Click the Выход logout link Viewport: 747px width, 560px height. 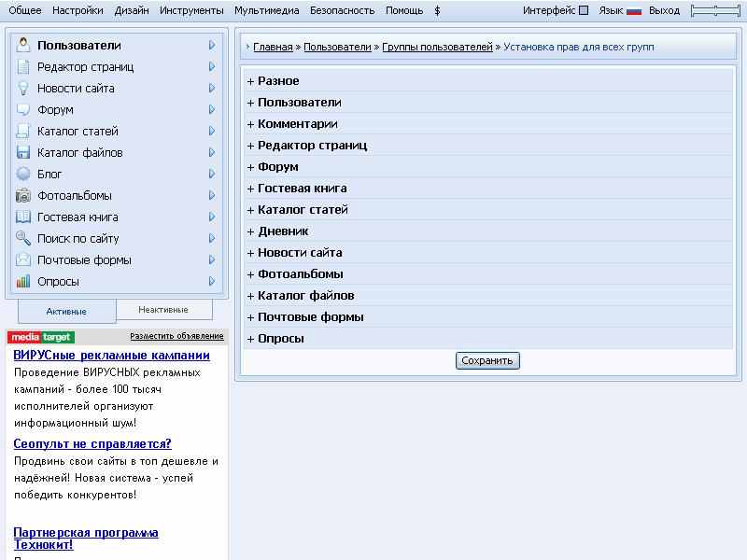click(664, 10)
